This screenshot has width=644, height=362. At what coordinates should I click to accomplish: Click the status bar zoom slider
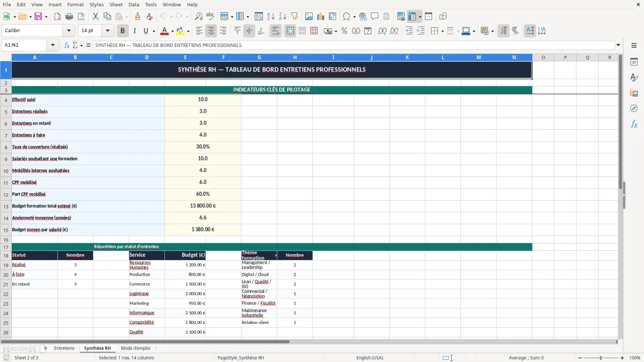coord(601,358)
